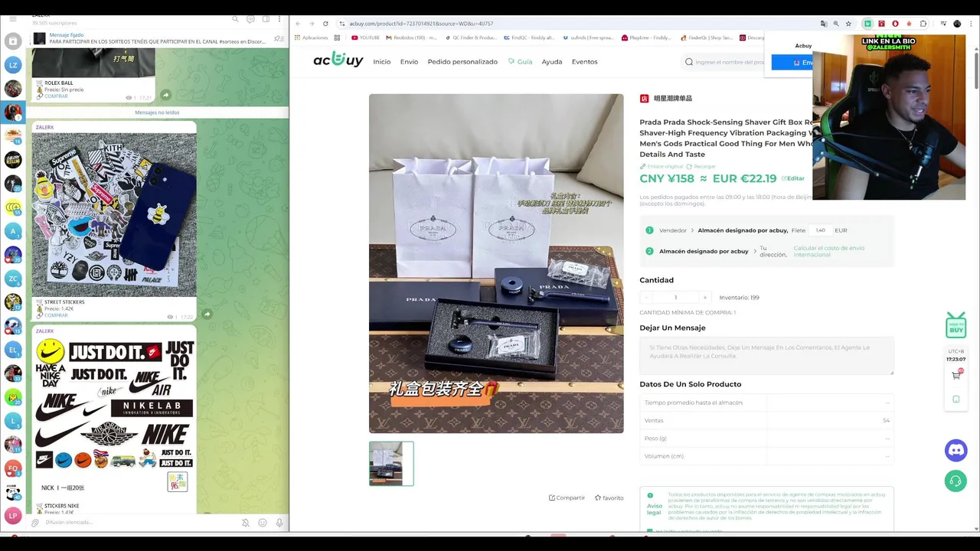The width and height of the screenshot is (980, 551).
Task: Go back in the browser
Action: tap(298, 24)
